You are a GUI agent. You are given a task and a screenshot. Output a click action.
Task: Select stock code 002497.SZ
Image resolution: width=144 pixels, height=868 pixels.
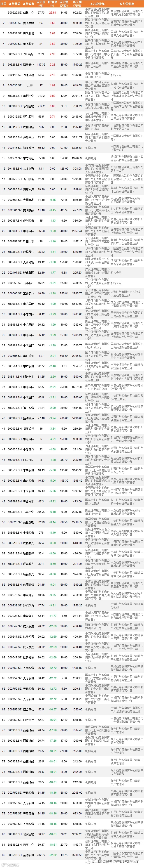pyautogui.click(x=15, y=273)
